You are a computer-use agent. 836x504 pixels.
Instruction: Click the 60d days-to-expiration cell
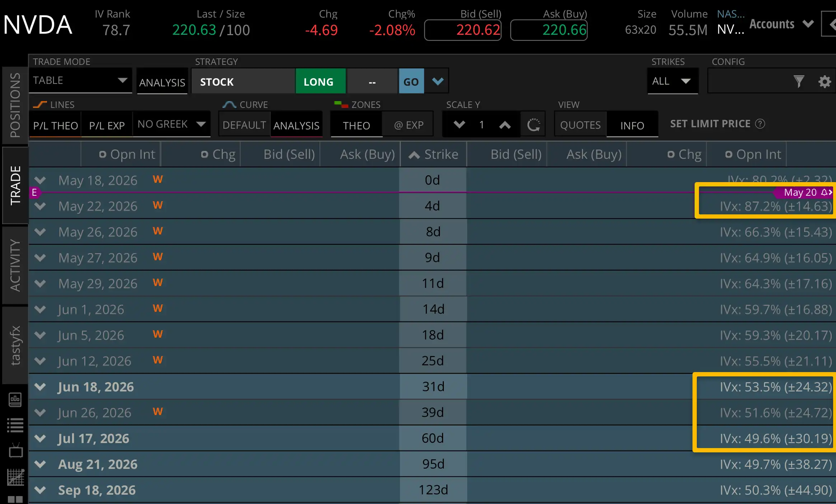click(x=433, y=438)
